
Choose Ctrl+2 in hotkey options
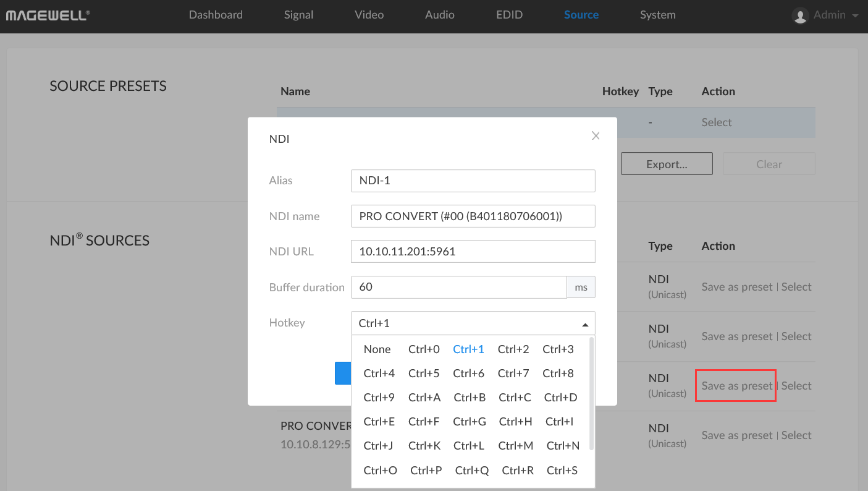(513, 349)
